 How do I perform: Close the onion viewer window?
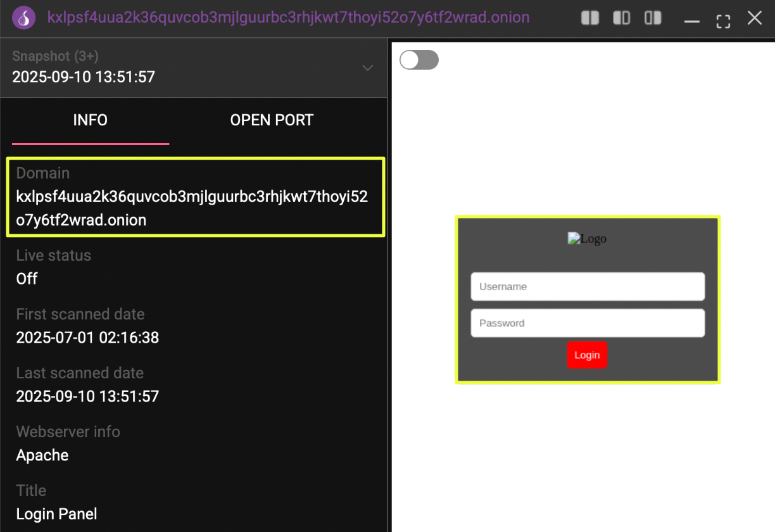coord(754,18)
